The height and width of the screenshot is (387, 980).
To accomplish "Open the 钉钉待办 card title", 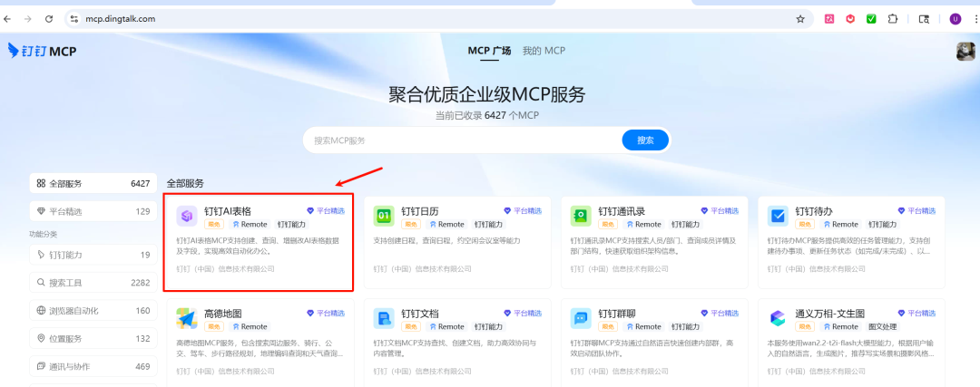I will (x=814, y=211).
